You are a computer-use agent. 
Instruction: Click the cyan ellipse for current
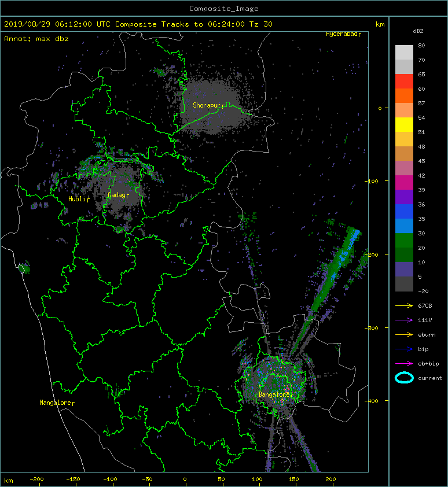[404, 378]
